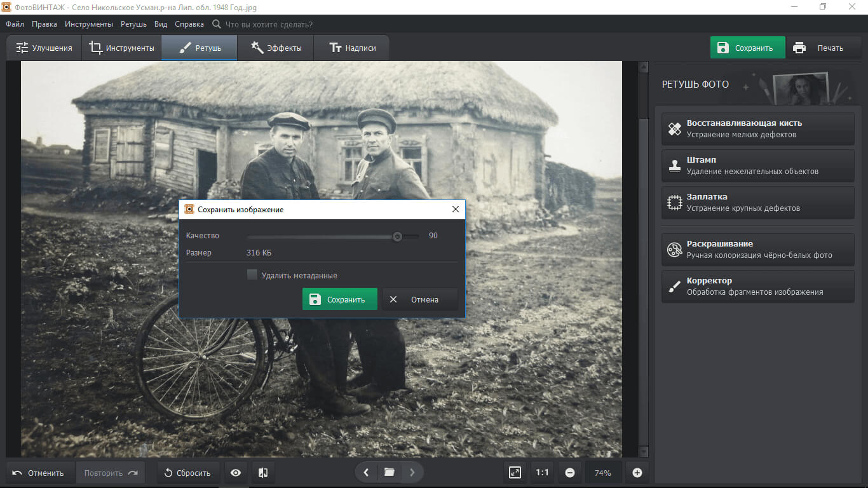Switch to the Улучшения tab
Screen dimensions: 868x488
(44, 48)
